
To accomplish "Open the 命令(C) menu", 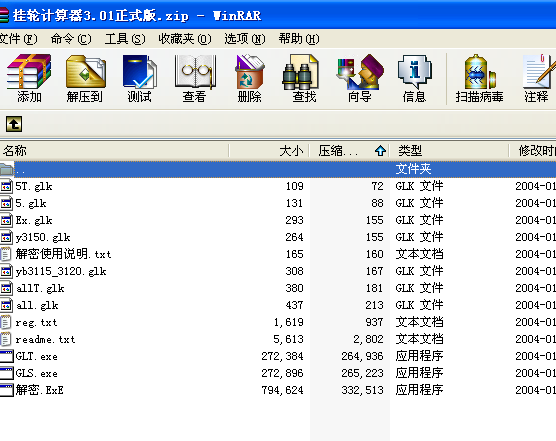I will point(71,39).
